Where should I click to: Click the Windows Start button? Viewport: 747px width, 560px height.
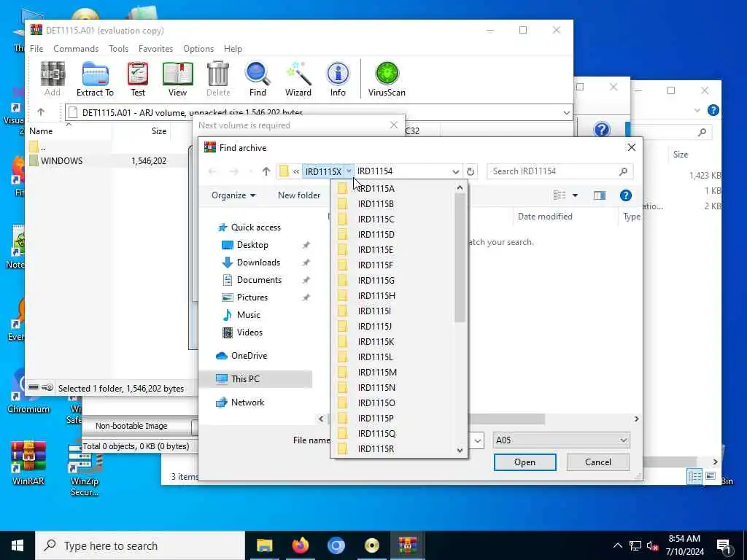(x=18, y=545)
